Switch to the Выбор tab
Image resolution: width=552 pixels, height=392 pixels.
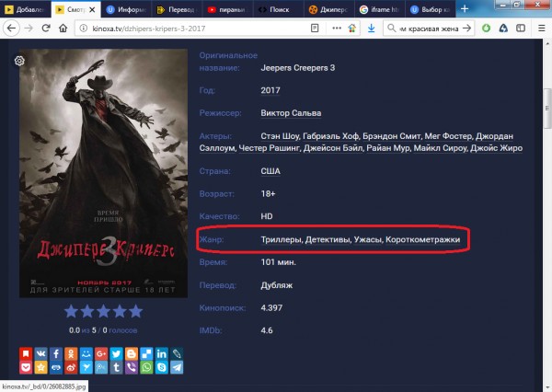click(430, 9)
